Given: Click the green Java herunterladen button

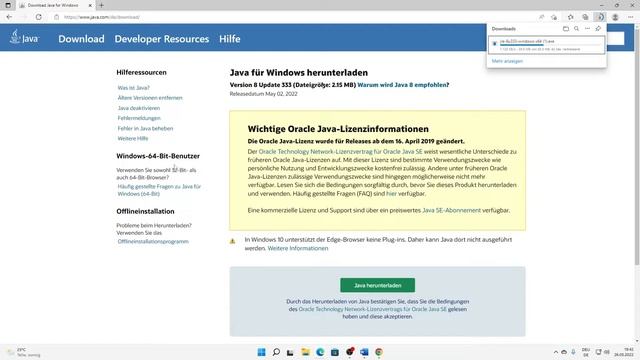Looking at the screenshot, I should [378, 285].
